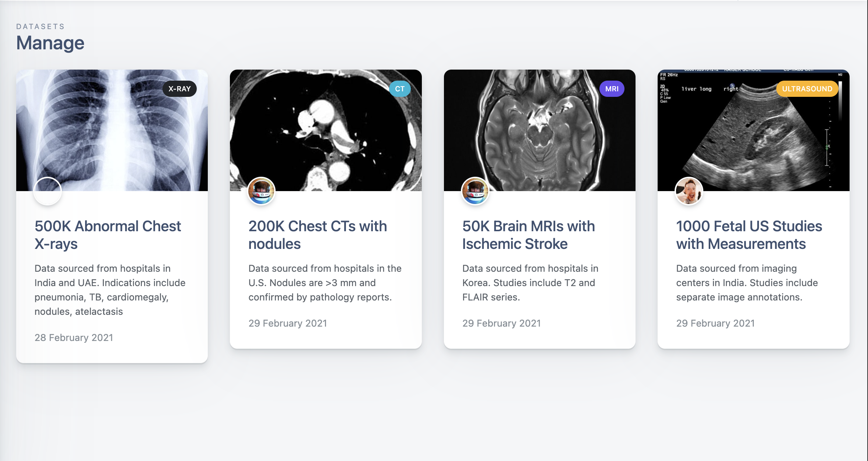Click the liver ultrasound thumbnail image
Image resolution: width=868 pixels, height=461 pixels.
coord(753,129)
